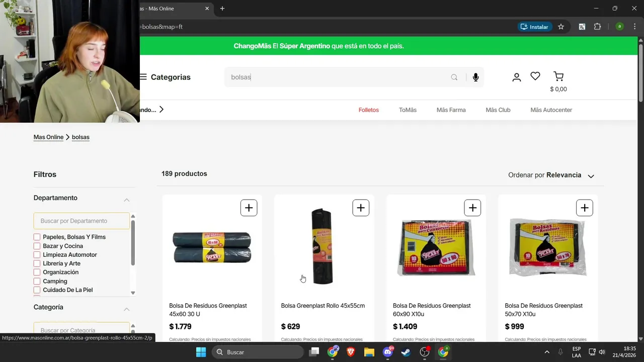Open the Chrome profile avatar
The width and height of the screenshot is (644, 362).
pyautogui.click(x=620, y=27)
